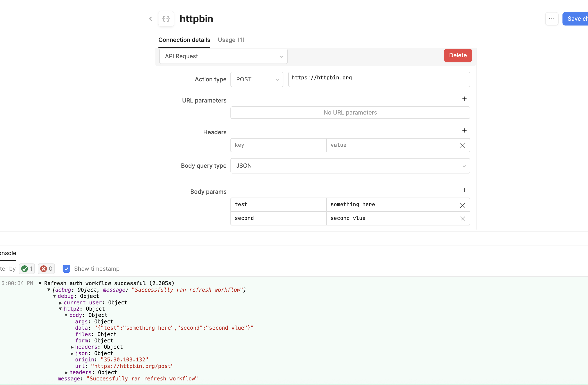Open the JSON body query type dropdown
The image size is (588, 385).
click(350, 166)
